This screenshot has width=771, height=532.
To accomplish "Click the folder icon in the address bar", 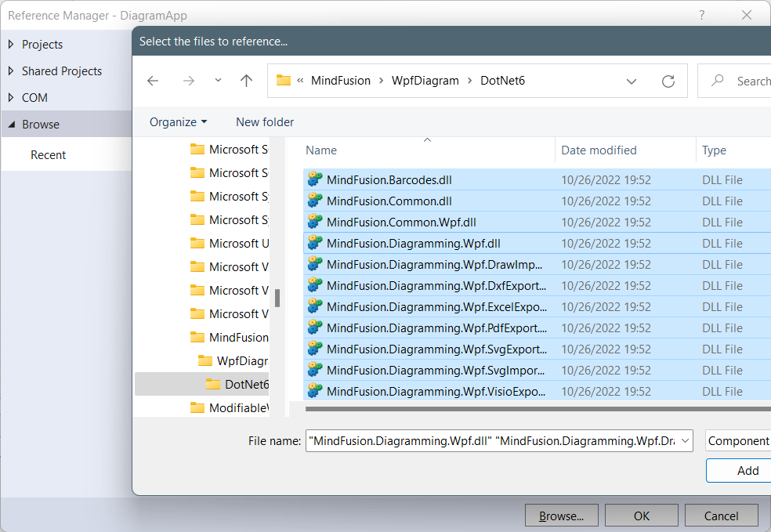I will 283,80.
